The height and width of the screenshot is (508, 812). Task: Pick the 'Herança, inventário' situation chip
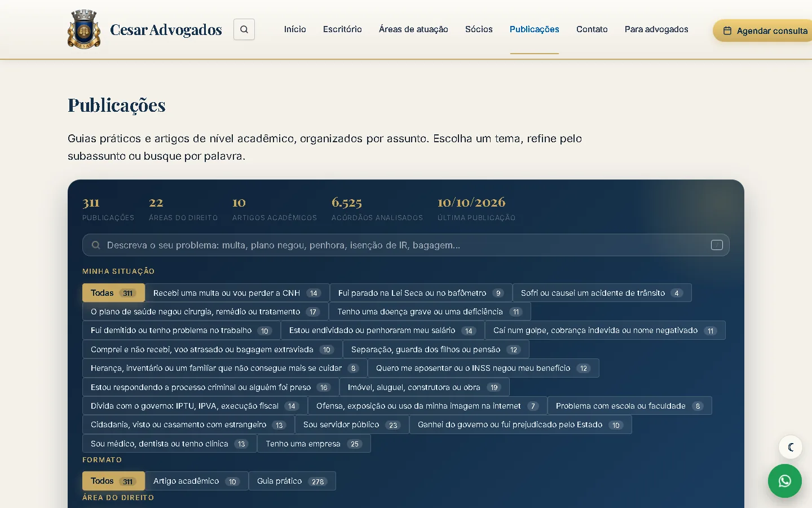pos(225,368)
